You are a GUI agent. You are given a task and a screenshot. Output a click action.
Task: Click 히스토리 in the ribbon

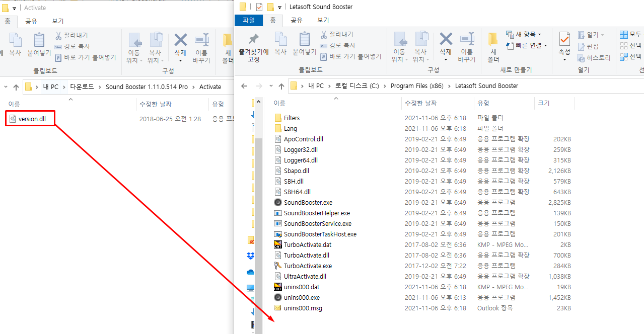594,58
